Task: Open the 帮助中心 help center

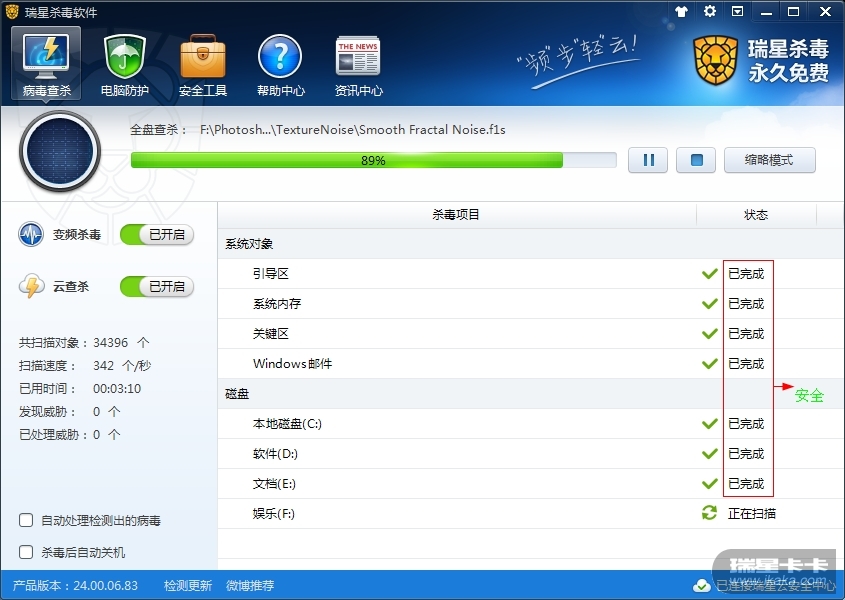Action: pyautogui.click(x=280, y=65)
